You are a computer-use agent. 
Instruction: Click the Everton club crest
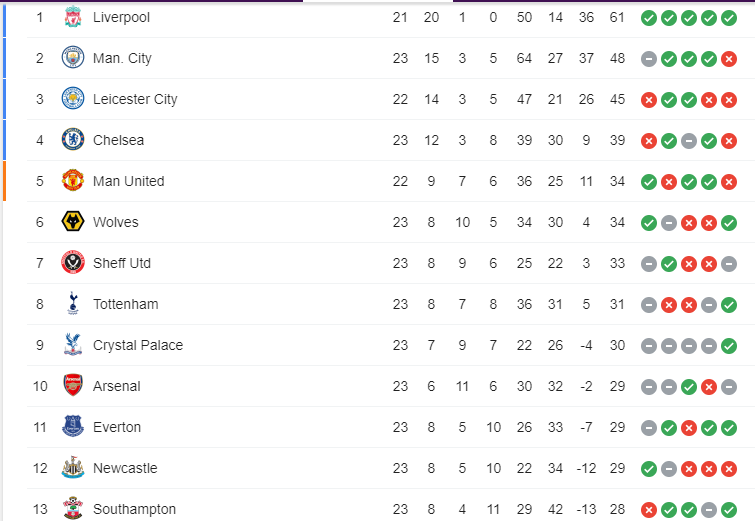pos(72,427)
